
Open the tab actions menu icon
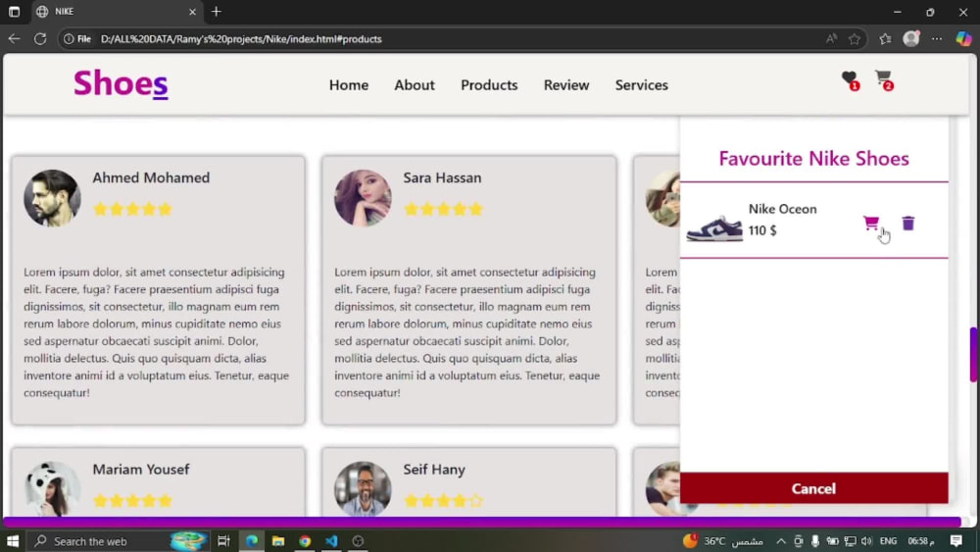point(14,11)
